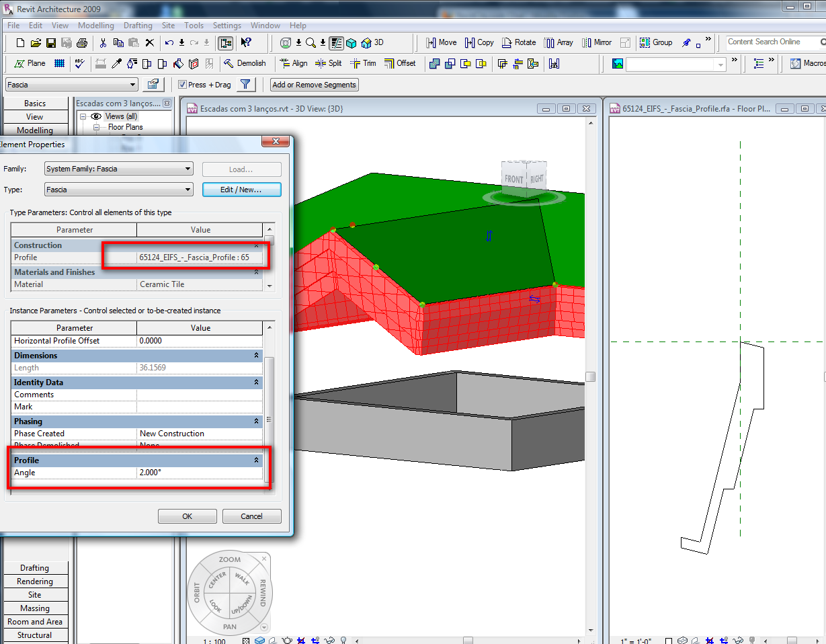826x644 pixels.
Task: Click the filter selection funnel icon
Action: point(246,85)
